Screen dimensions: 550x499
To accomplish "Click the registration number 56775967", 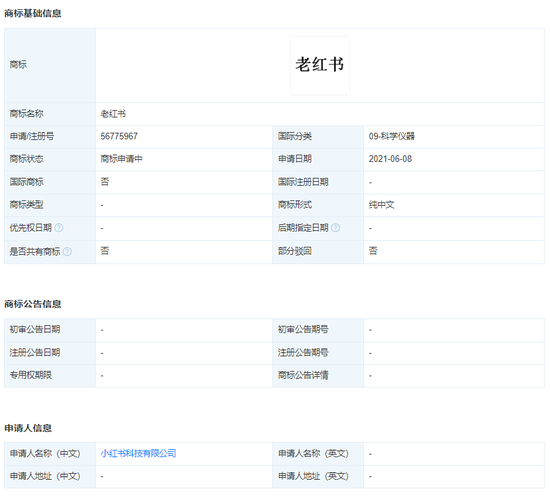I will click(119, 136).
